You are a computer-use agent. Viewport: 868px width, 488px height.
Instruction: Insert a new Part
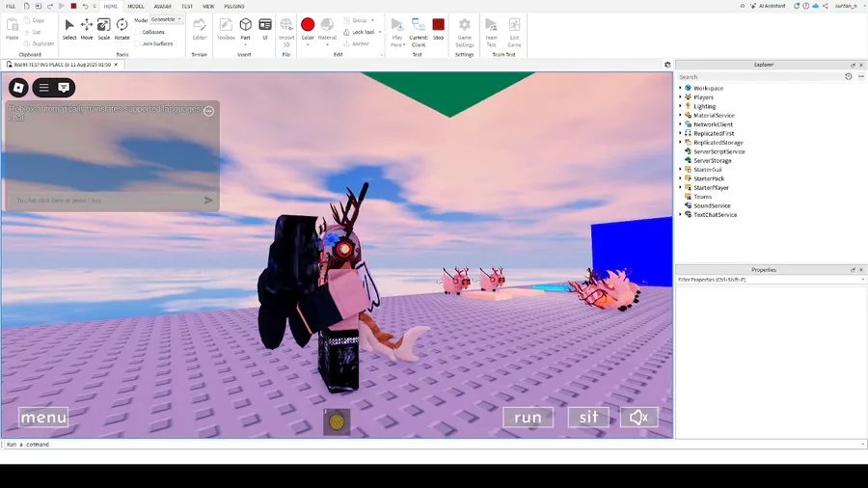[x=245, y=29]
